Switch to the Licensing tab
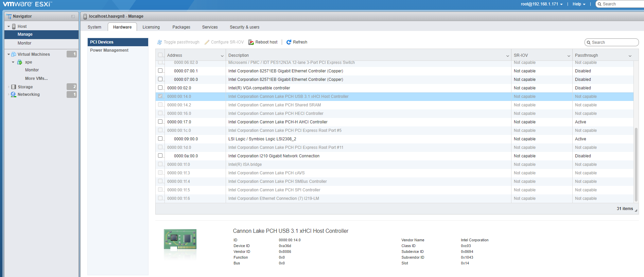The image size is (644, 277). (x=151, y=27)
